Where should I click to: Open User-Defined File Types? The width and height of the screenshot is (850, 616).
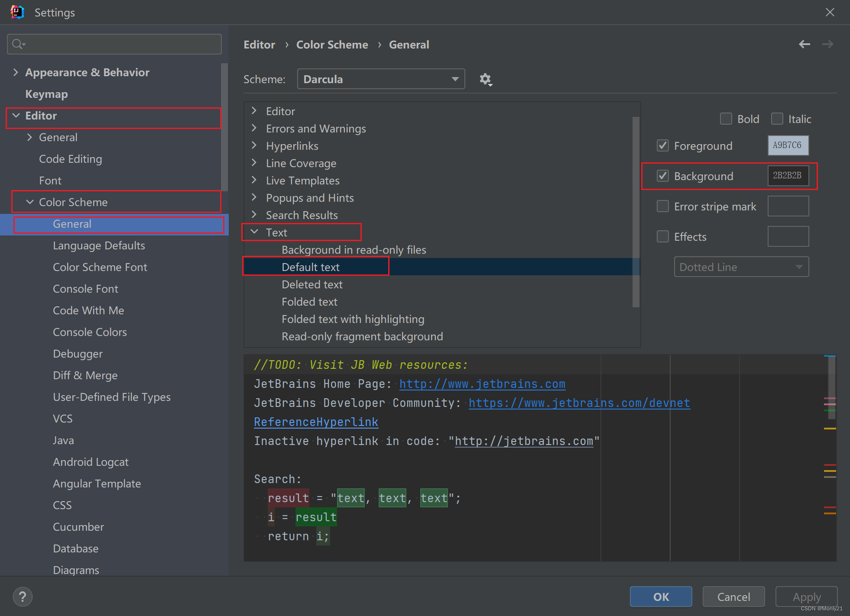pos(112,397)
